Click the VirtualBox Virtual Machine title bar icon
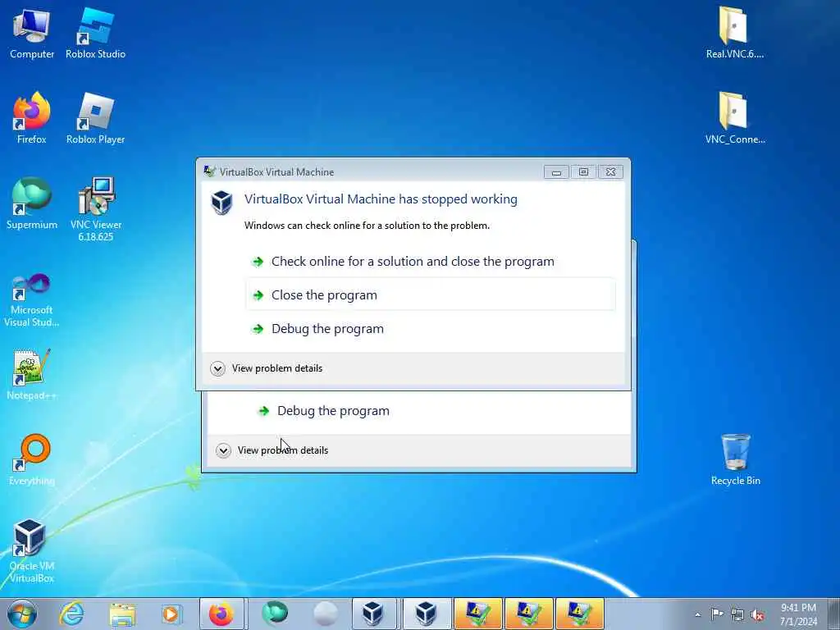This screenshot has width=840, height=630. (209, 171)
